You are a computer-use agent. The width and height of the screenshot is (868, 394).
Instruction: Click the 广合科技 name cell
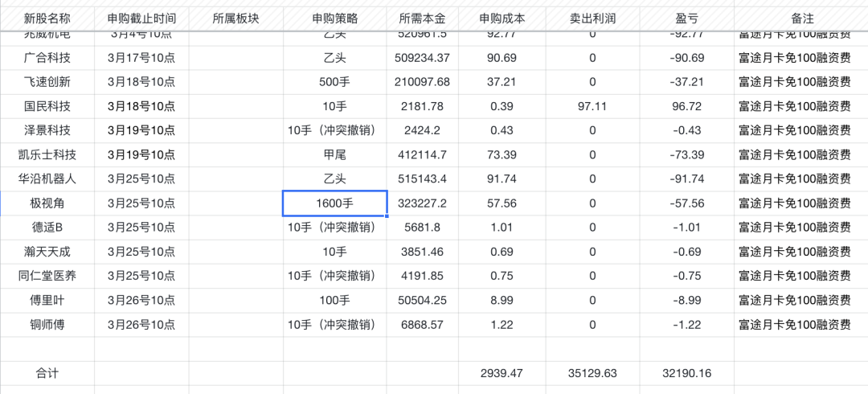click(47, 58)
